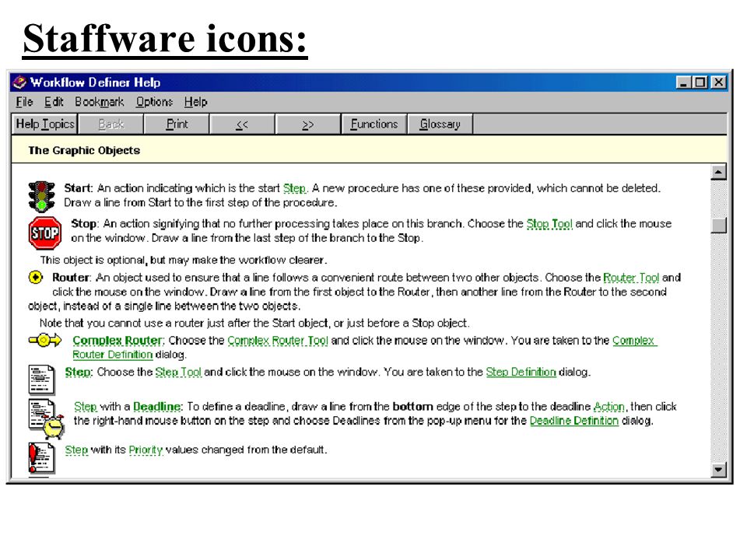
Task: Open the Deadline Definition link
Action: pos(573,421)
